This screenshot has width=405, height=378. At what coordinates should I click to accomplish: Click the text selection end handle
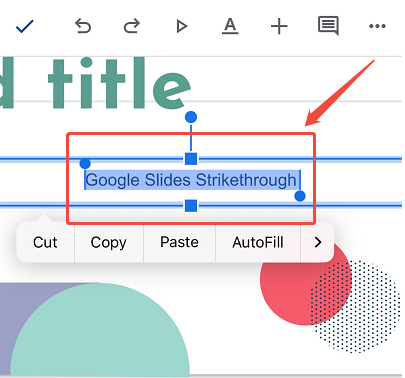(300, 196)
